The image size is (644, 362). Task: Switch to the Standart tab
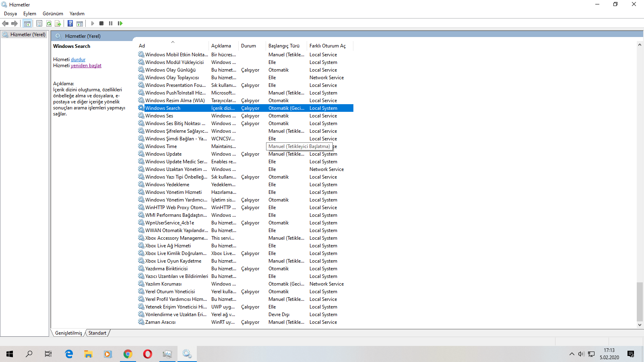97,333
